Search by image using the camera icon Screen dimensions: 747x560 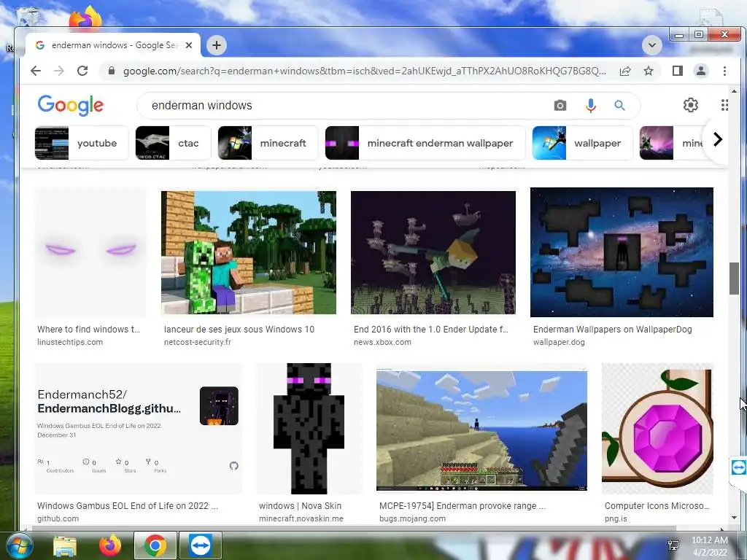(x=560, y=105)
